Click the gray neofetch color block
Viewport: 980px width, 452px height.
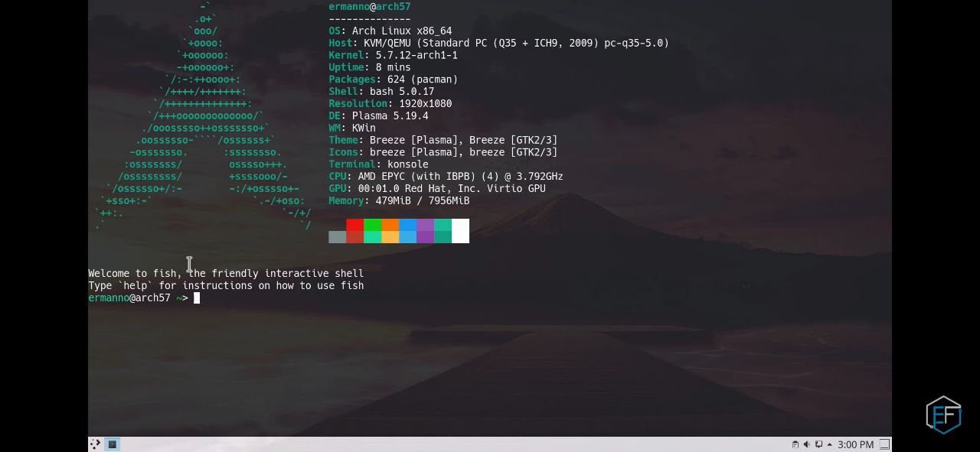(x=337, y=237)
